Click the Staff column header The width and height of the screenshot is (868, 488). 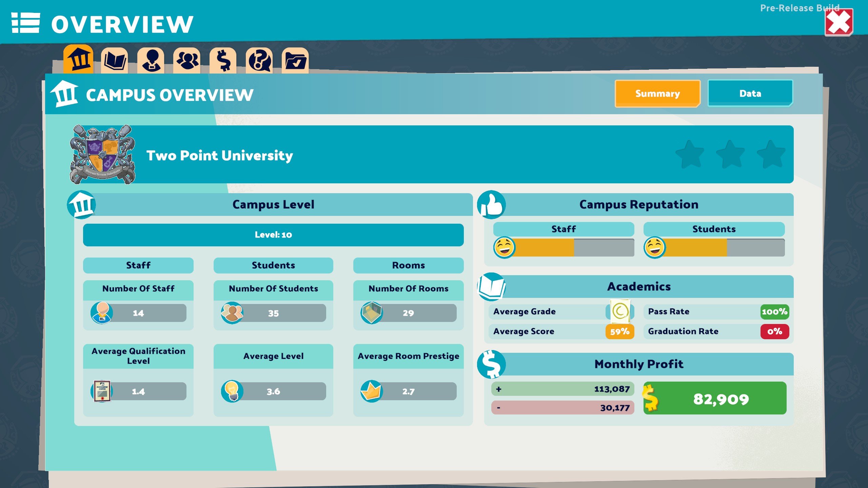point(138,265)
